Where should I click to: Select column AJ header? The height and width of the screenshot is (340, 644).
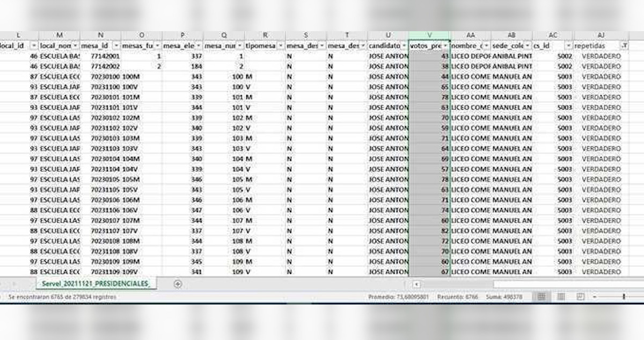[x=601, y=35]
